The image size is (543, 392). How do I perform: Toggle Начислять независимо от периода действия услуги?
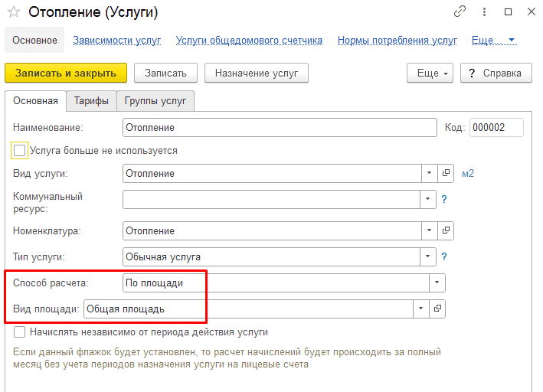19,332
